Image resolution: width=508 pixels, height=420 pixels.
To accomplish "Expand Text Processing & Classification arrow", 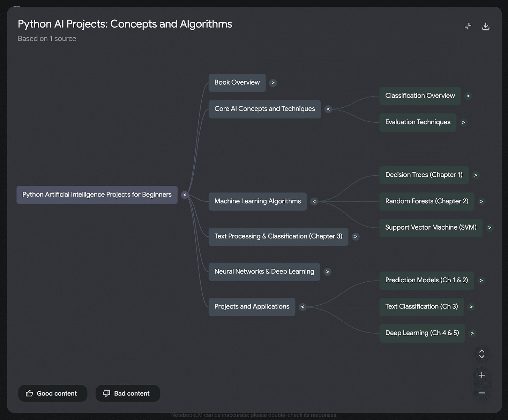I will click(356, 237).
